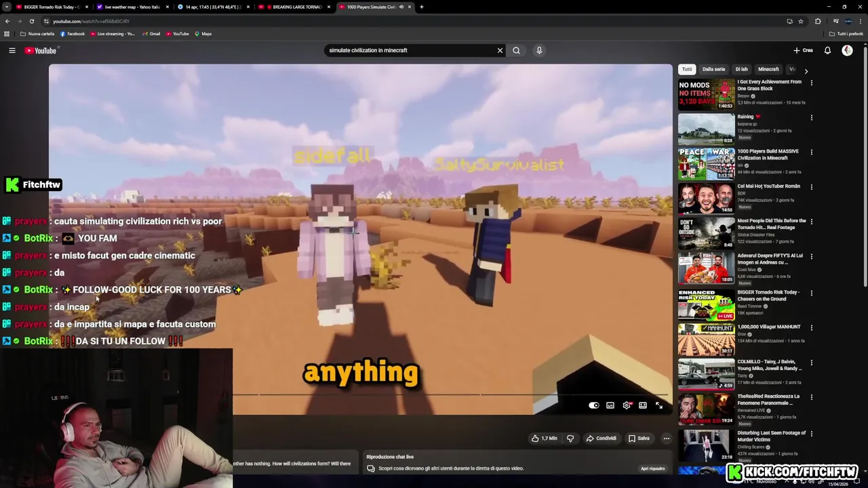Start voice search with the microphone icon

539,50
